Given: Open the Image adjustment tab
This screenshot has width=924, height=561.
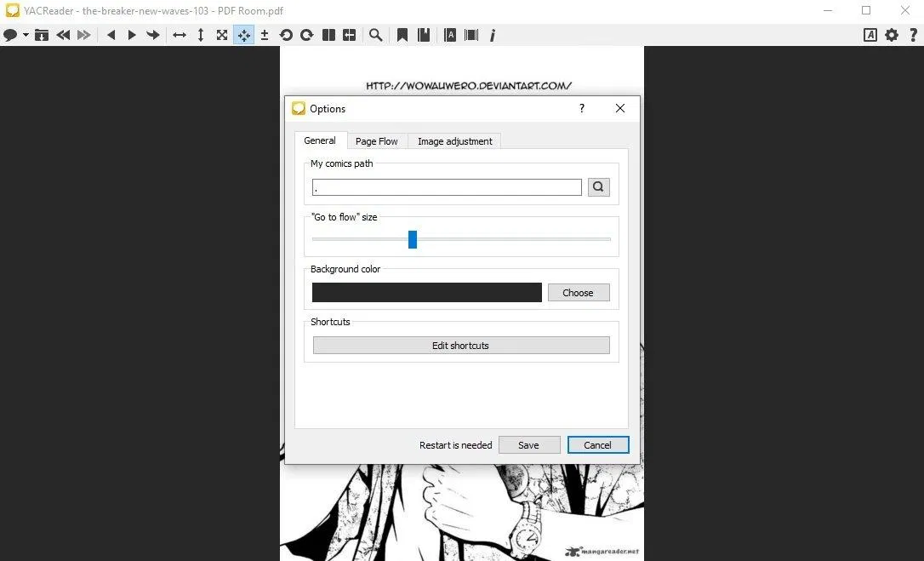Looking at the screenshot, I should tap(454, 141).
